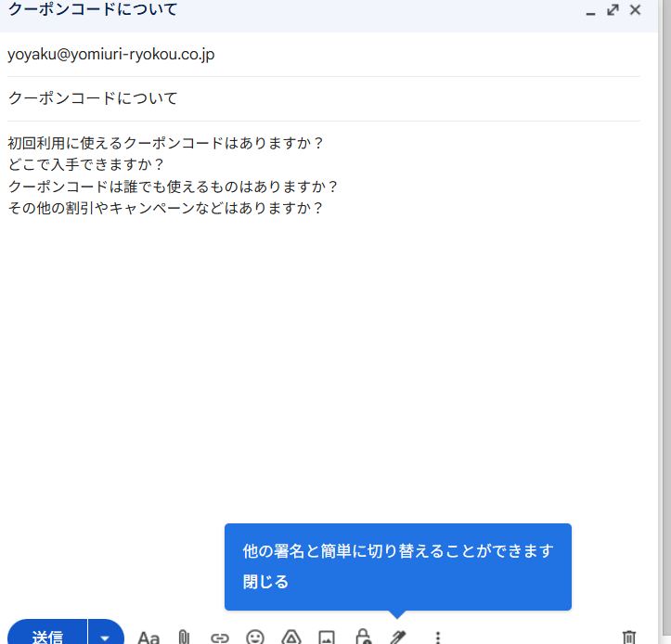Expand compose window to full screen

(613, 10)
